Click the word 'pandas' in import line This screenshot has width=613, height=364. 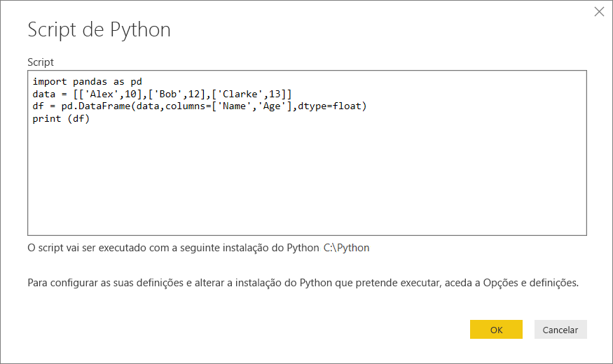pos(90,82)
